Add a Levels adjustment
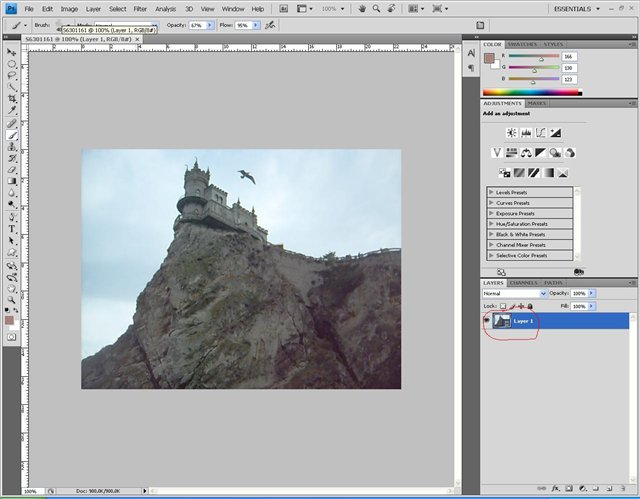Viewport: 640px width, 499px height. [526, 133]
